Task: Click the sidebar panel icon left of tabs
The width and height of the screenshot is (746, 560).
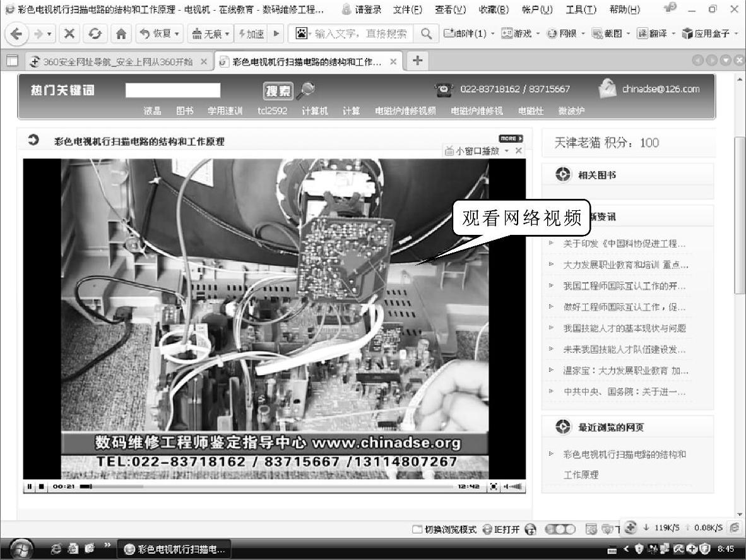Action: point(12,61)
